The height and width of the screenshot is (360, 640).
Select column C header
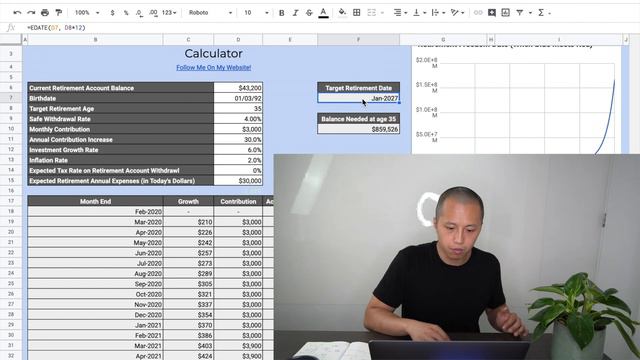pos(188,40)
